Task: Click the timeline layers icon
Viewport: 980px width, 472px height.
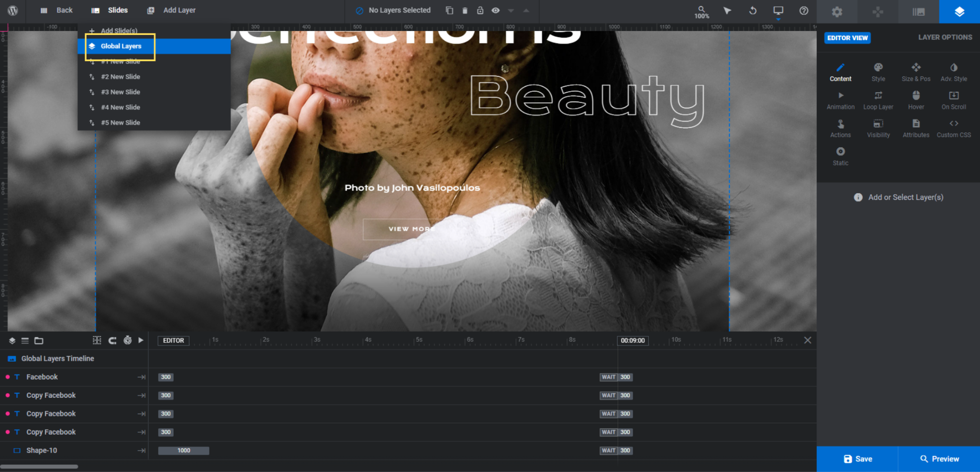Action: click(x=12, y=340)
